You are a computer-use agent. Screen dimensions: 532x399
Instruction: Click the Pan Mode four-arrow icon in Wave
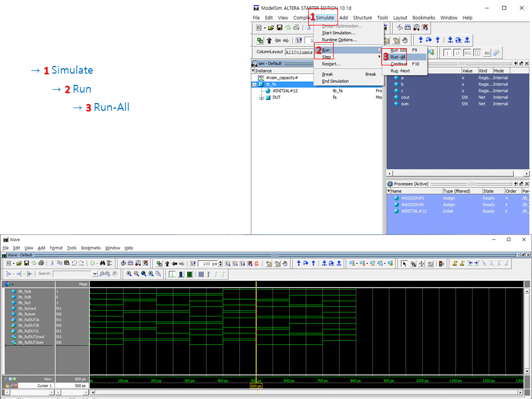[x=421, y=264]
